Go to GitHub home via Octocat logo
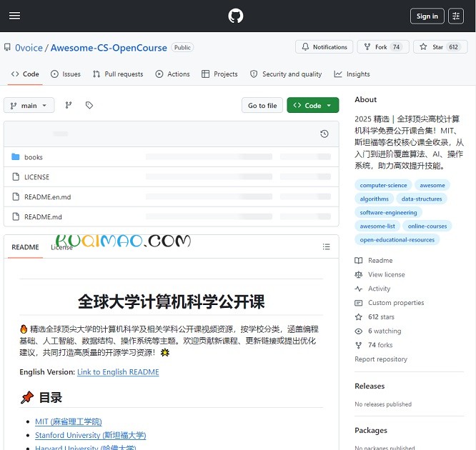Image resolution: width=476 pixels, height=450 pixels. (x=236, y=16)
